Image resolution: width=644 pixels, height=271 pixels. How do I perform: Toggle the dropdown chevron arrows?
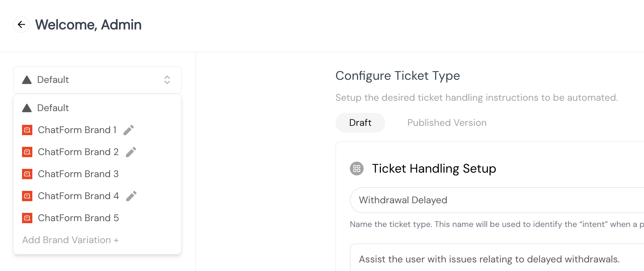click(167, 80)
